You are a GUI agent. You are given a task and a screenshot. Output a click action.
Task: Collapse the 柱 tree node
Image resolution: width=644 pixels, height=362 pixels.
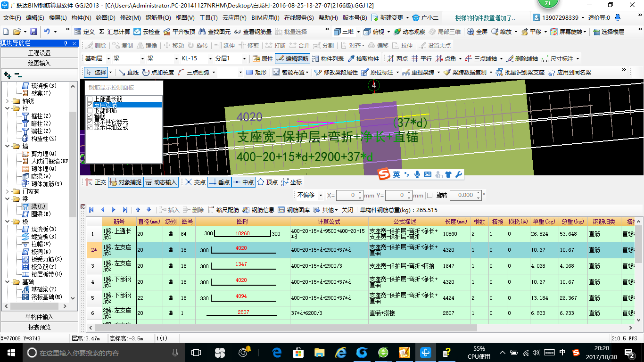7,108
